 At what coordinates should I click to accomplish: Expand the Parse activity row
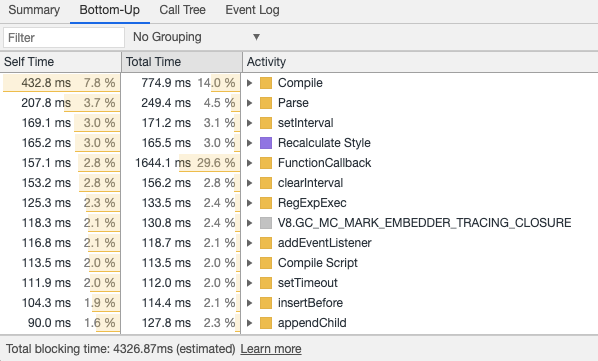tap(249, 103)
